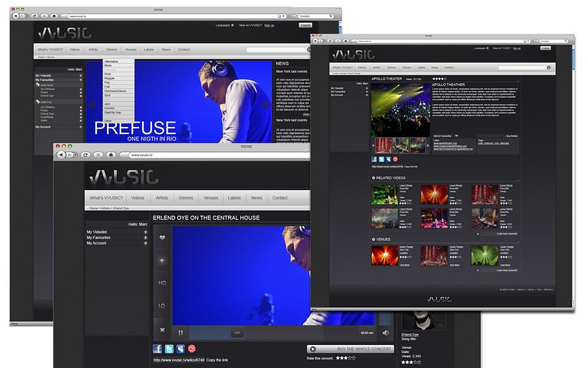The width and height of the screenshot is (588, 368).
Task: Click the Stop button in front browser window
Action: coord(98,154)
